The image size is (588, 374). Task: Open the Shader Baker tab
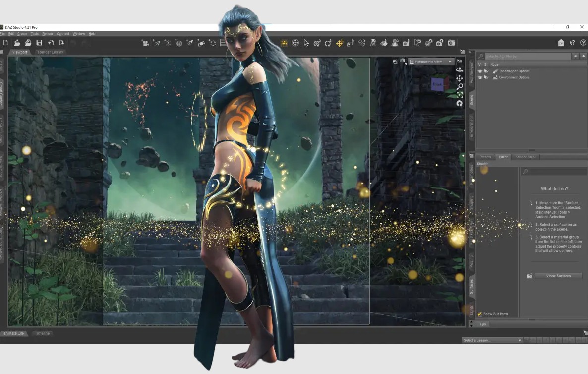(526, 157)
